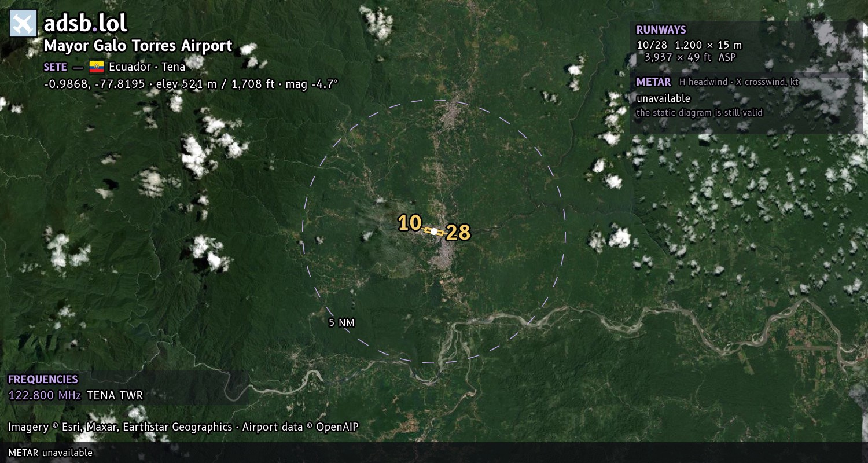Click the 122.800 MHz frequency

coord(45,396)
